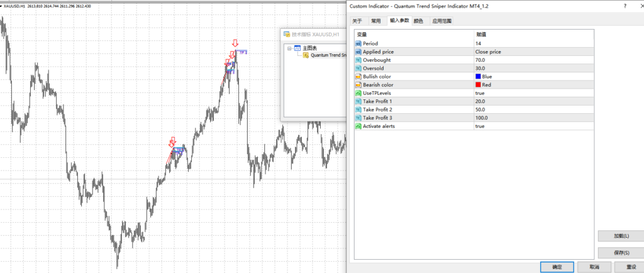
Task: Click the UseTPLevels boolean icon
Action: tap(358, 93)
